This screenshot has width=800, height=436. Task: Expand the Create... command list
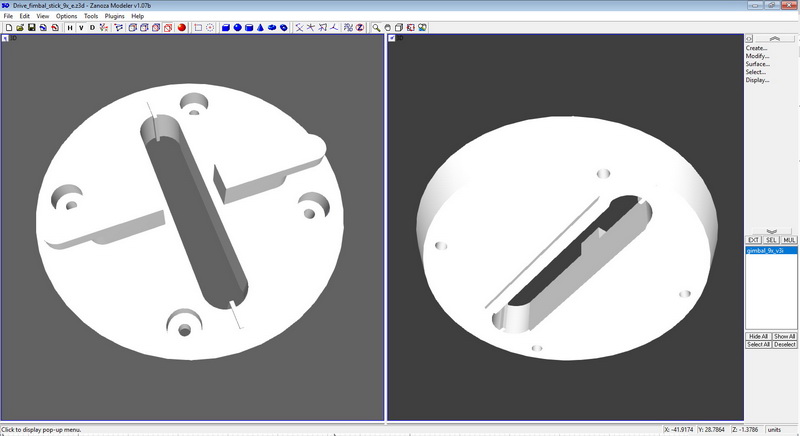(757, 48)
